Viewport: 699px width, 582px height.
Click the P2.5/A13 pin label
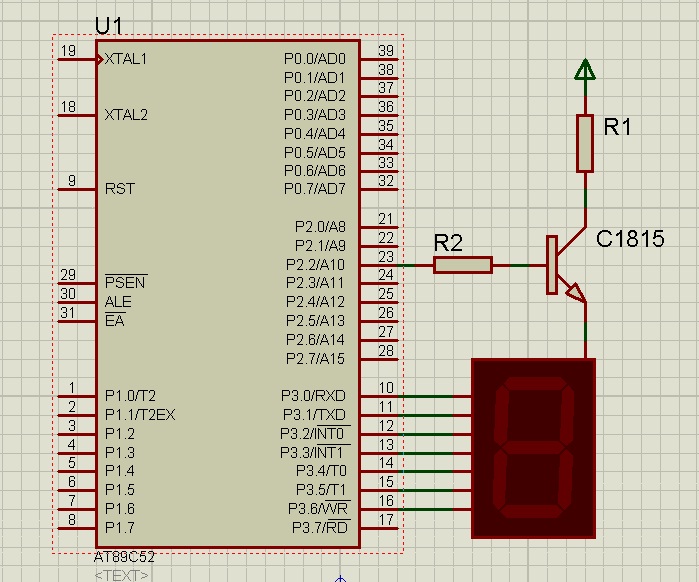[x=315, y=320]
